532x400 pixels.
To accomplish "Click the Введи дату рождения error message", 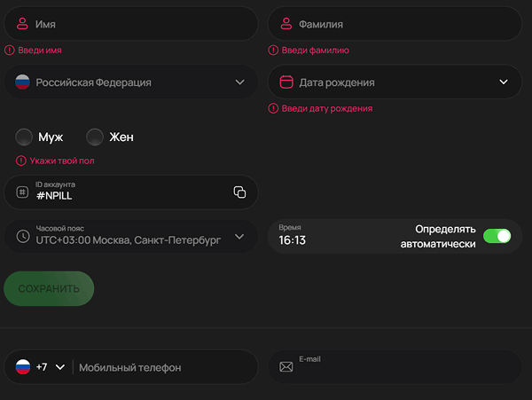I will tap(327, 108).
